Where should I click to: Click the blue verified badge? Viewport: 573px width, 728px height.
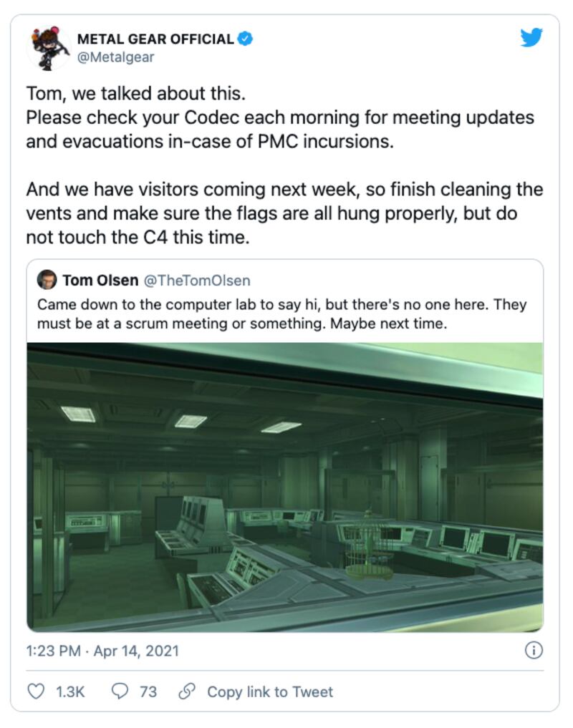coord(245,39)
